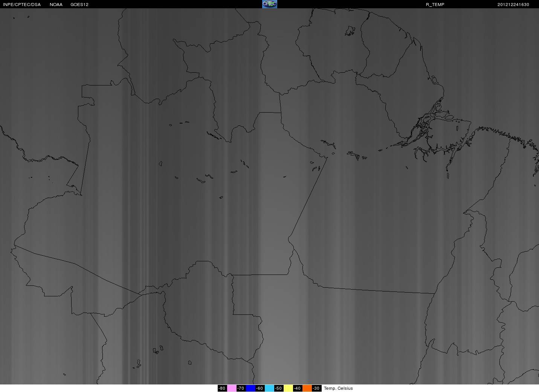
Task: Click the cyan legend swatch after -60
Action: (269, 388)
